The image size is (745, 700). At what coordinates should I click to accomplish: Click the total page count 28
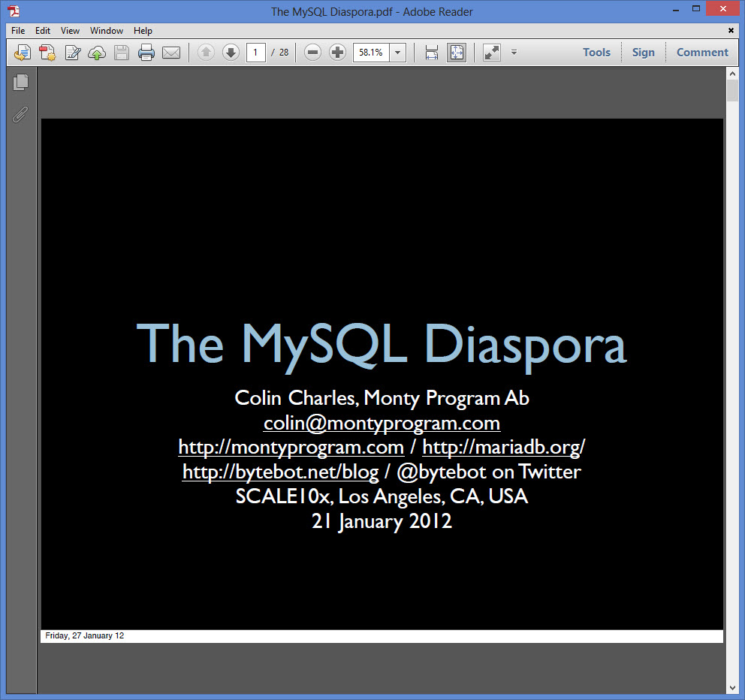[284, 53]
